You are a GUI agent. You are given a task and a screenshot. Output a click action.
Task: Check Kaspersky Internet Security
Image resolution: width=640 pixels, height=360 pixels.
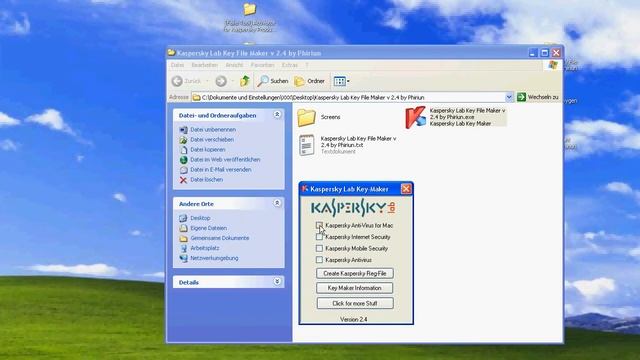(319, 237)
